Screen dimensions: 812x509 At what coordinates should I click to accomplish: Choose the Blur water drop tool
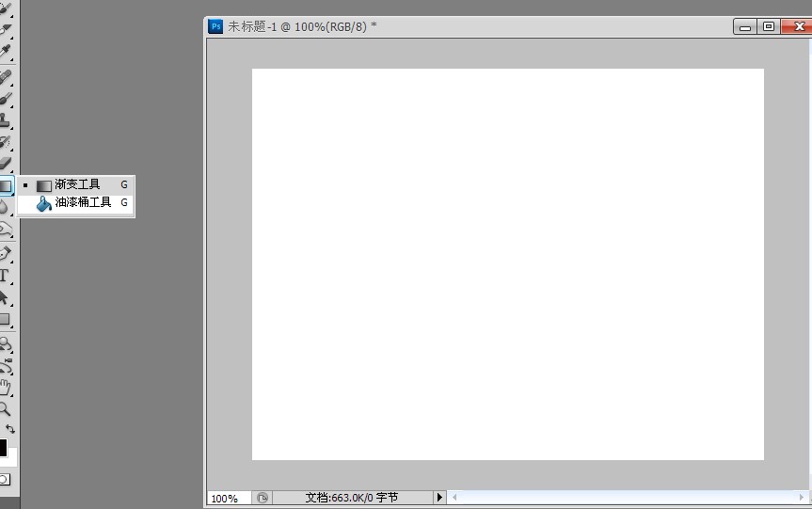(6, 207)
